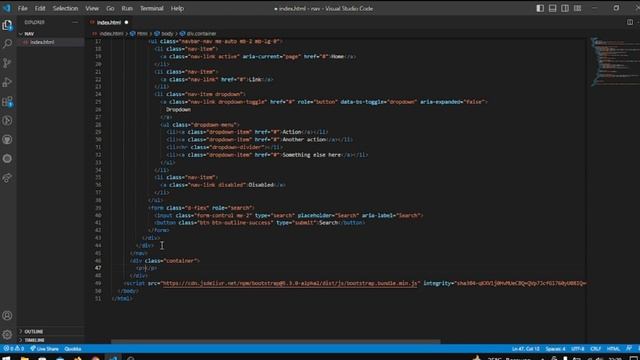Open the Run menu
Screen dimensions: 640x360
tap(127, 8)
